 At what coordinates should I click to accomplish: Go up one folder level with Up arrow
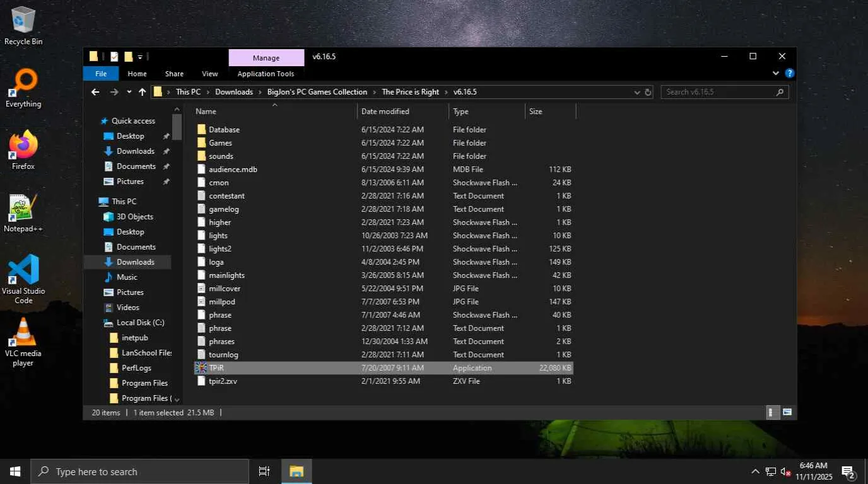pos(142,92)
